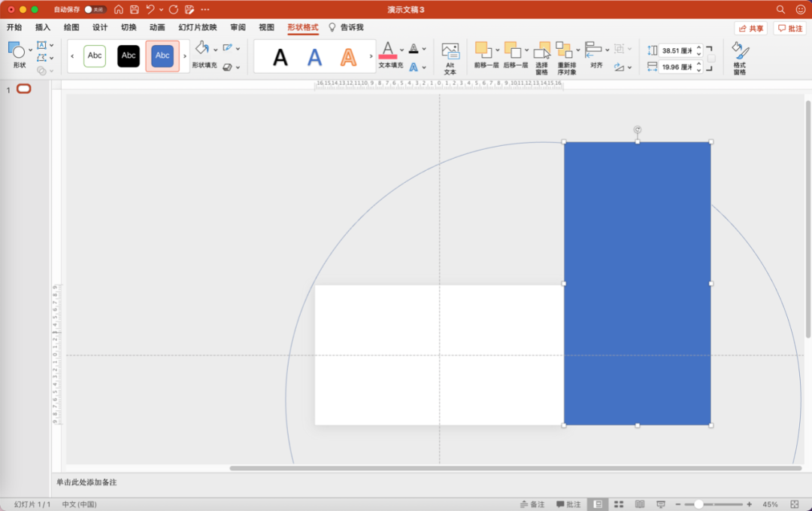Screen dimensions: 812x511
Task: Click the 后移一层 send backward icon
Action: (x=513, y=50)
